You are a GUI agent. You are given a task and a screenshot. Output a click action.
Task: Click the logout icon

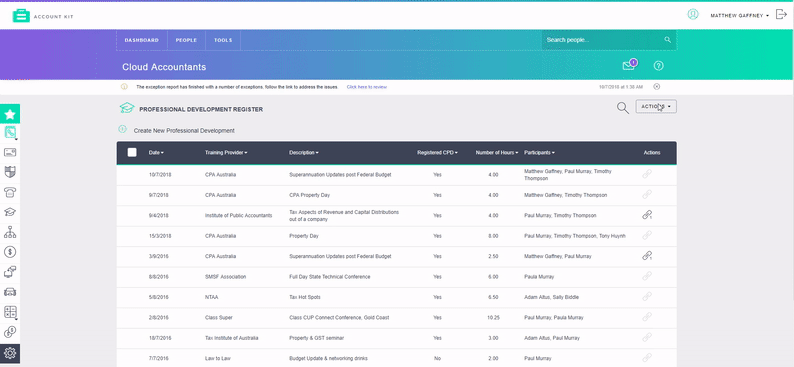click(x=781, y=15)
